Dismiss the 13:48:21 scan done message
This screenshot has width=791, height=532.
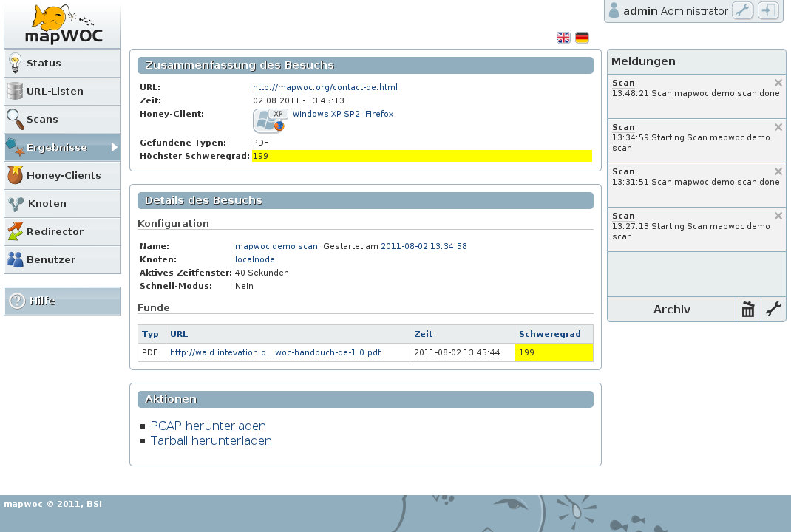point(778,83)
